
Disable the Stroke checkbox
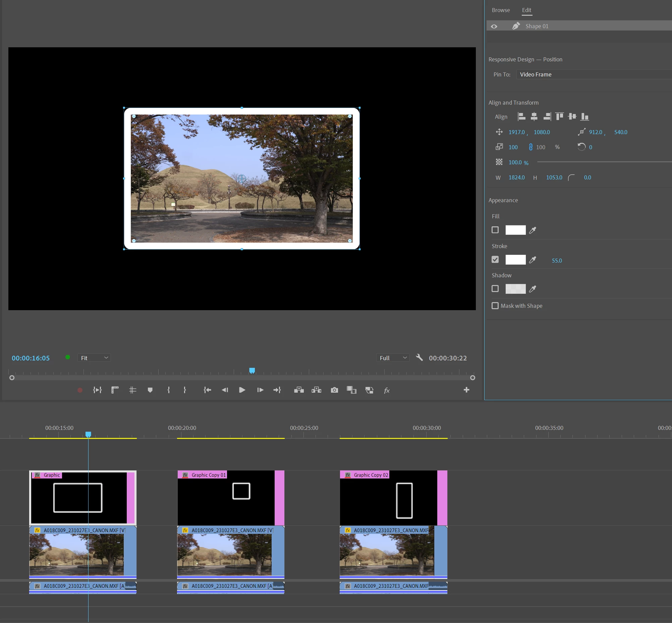click(x=495, y=260)
